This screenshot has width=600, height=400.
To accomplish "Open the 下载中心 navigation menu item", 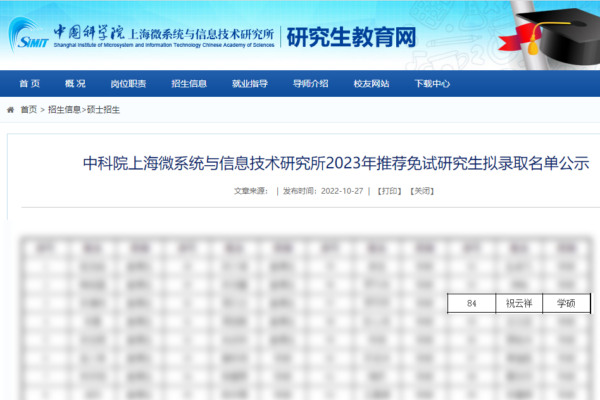I will pyautogui.click(x=432, y=83).
